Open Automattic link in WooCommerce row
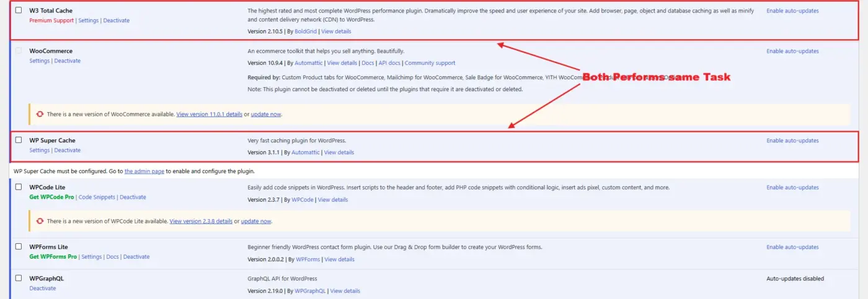 click(309, 63)
